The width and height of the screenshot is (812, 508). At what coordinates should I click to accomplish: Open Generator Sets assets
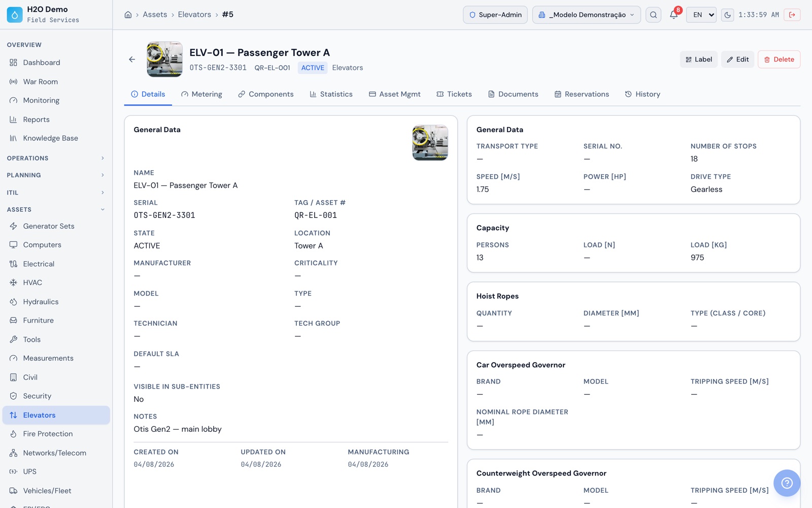pyautogui.click(x=56, y=226)
